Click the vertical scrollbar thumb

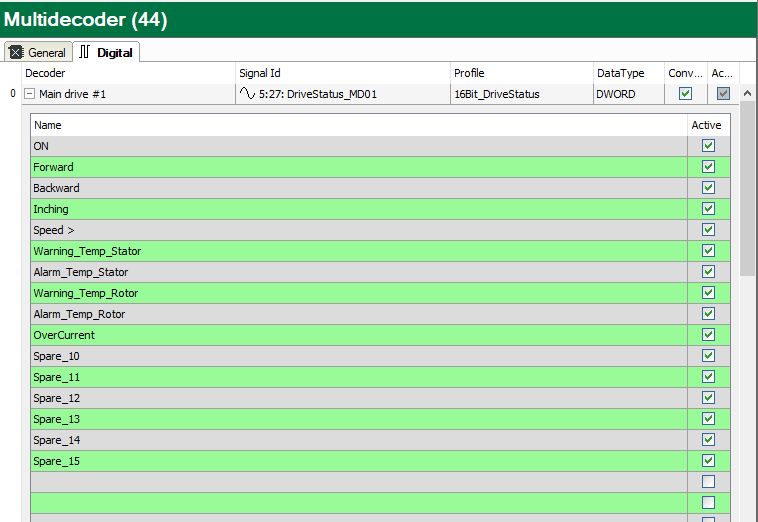[747, 190]
